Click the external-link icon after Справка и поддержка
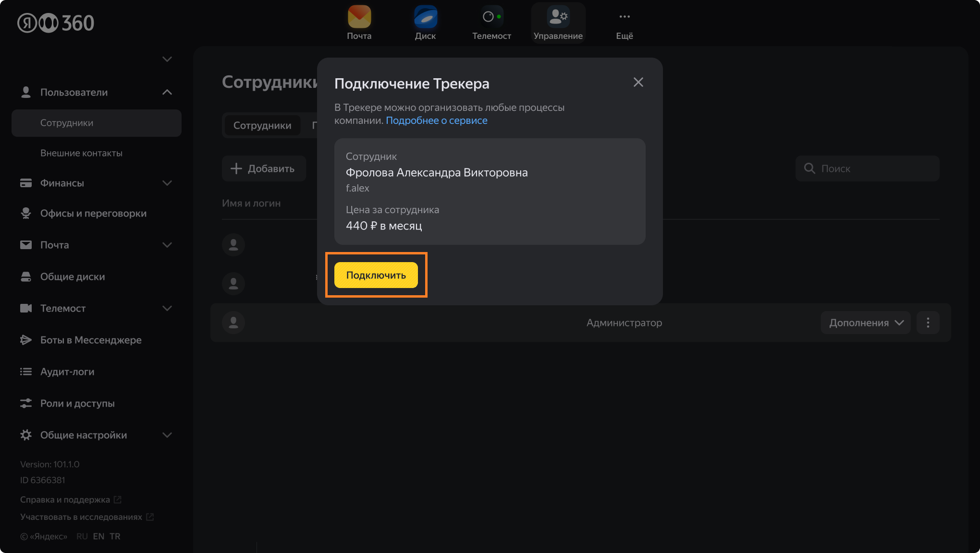 click(117, 500)
